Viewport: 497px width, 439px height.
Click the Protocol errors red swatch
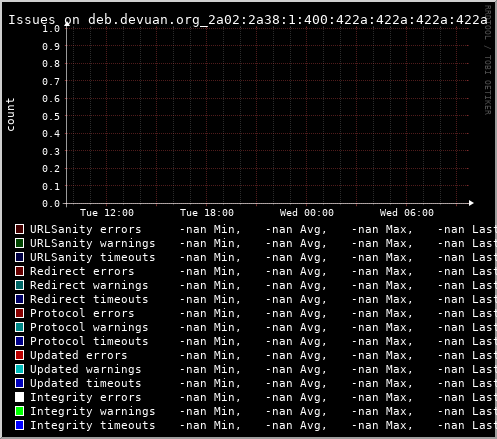pos(19,313)
